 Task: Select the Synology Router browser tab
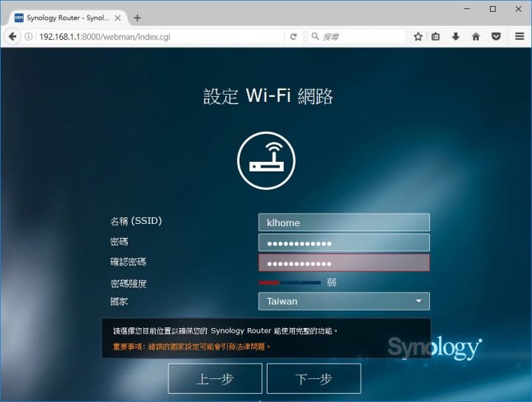coord(67,18)
